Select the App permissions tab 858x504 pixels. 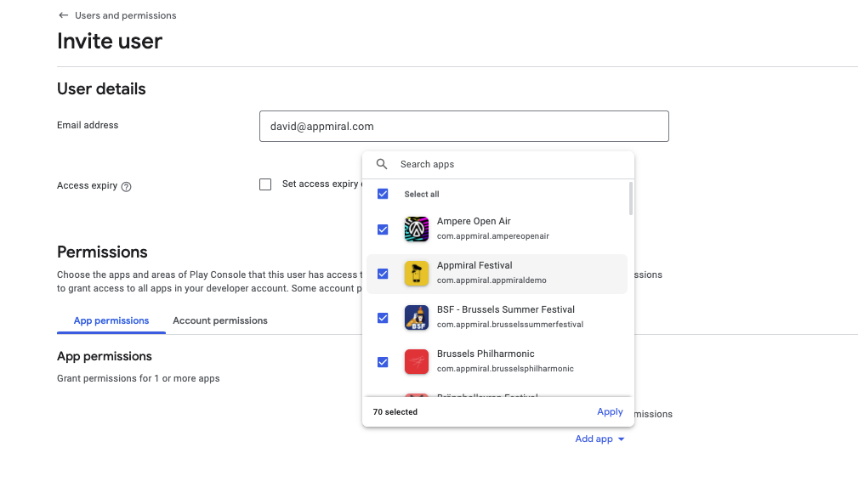point(111,320)
